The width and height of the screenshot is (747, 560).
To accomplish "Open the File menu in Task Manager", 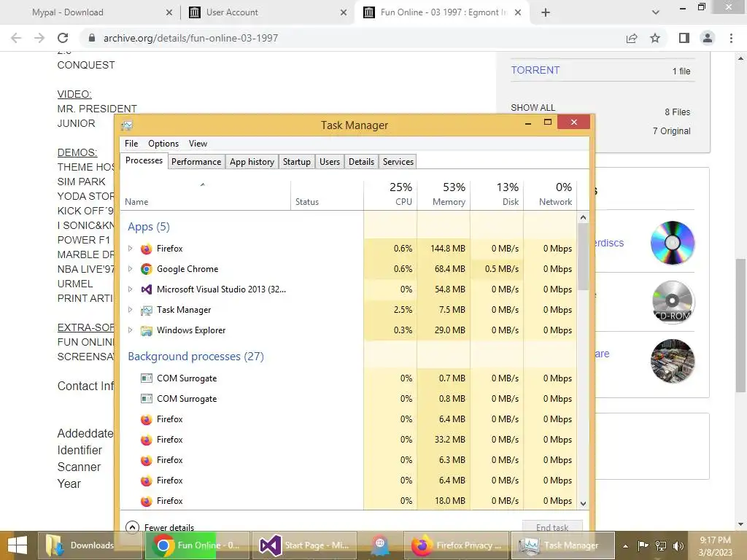I will (131, 144).
